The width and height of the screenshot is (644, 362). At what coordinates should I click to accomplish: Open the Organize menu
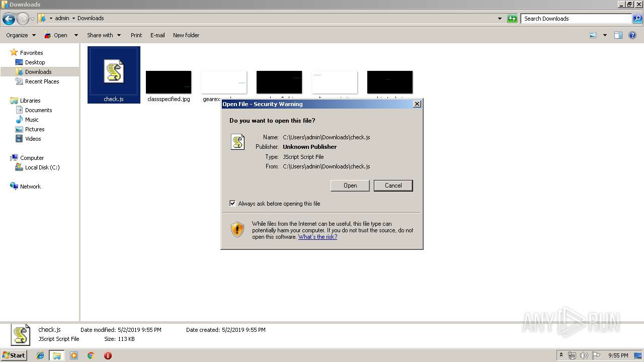pyautogui.click(x=21, y=35)
